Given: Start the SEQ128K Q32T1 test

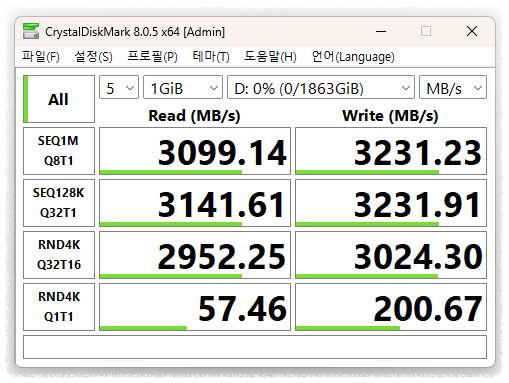Looking at the screenshot, I should pos(59,203).
